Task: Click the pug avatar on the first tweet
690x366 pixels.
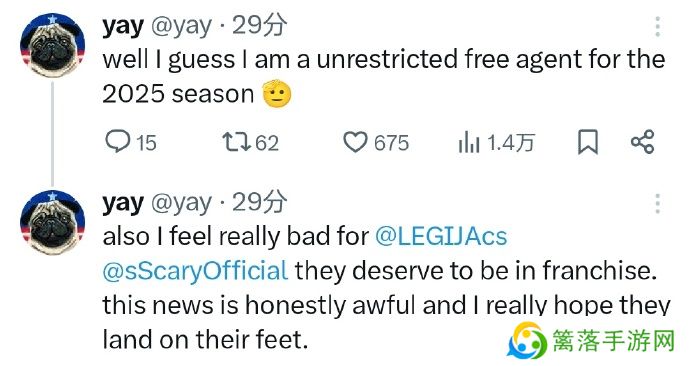Action: 52,46
